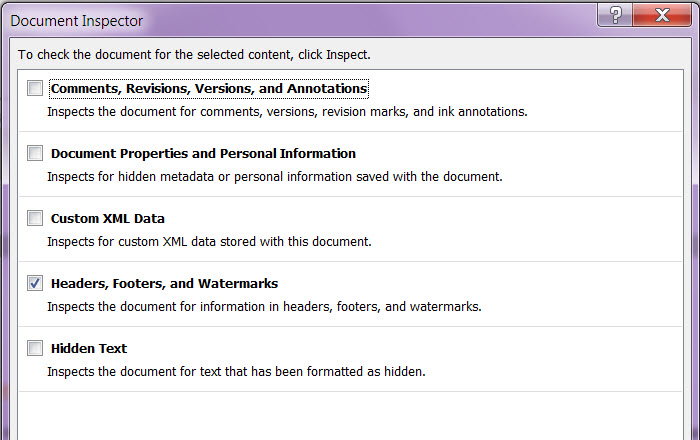Image resolution: width=700 pixels, height=440 pixels.
Task: Open the dialog help question mark button
Action: pyautogui.click(x=615, y=15)
